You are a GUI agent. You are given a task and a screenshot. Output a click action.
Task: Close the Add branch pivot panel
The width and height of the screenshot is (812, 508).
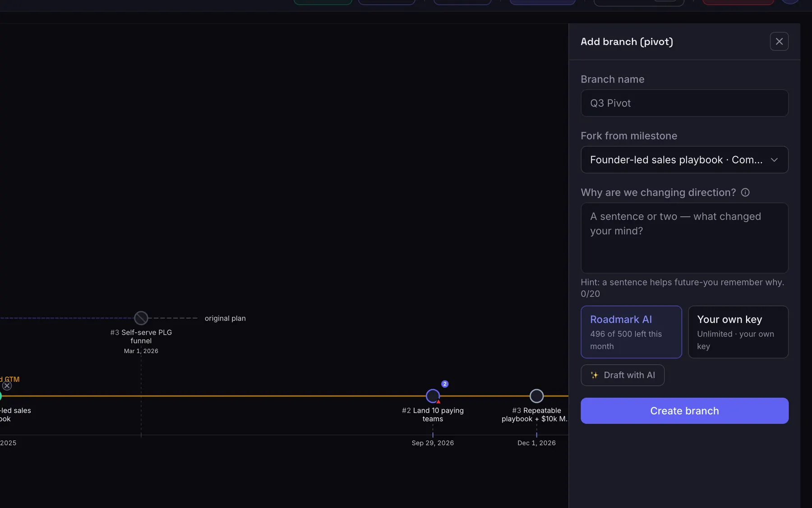click(779, 42)
